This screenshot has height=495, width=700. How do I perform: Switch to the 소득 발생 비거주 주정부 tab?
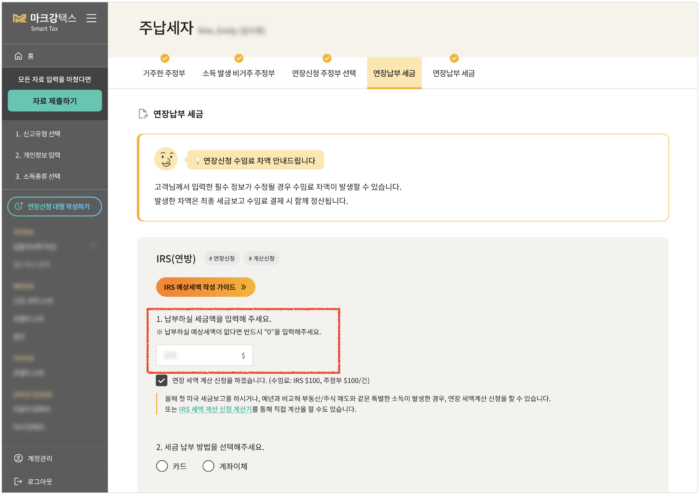(238, 74)
